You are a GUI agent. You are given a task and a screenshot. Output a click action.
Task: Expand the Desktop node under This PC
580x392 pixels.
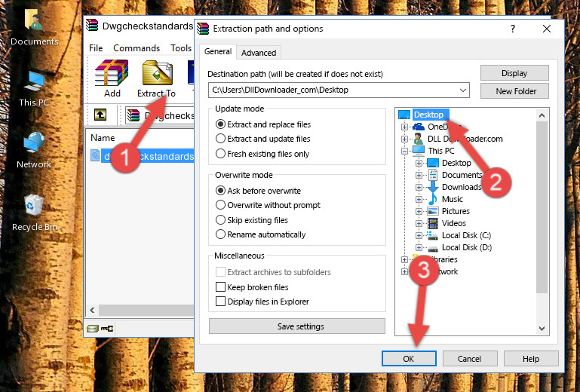point(419,163)
